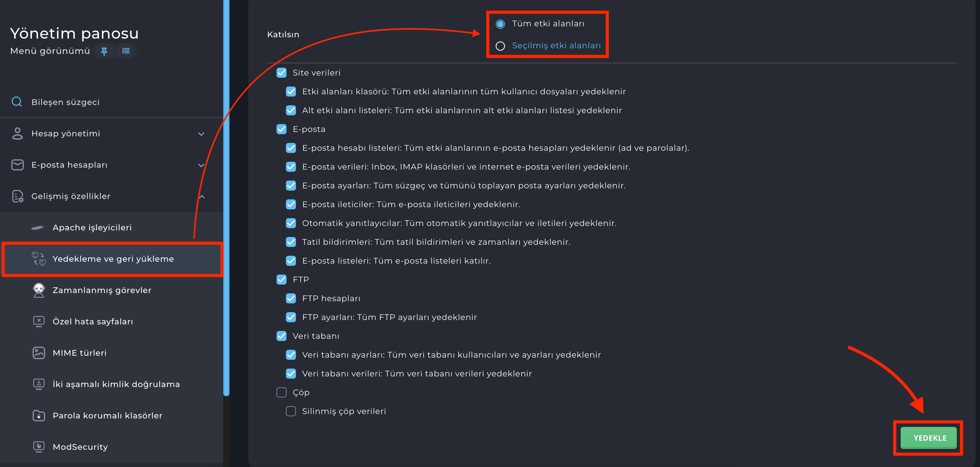Click the Bileşen süzgeci search icon

pyautogui.click(x=17, y=102)
